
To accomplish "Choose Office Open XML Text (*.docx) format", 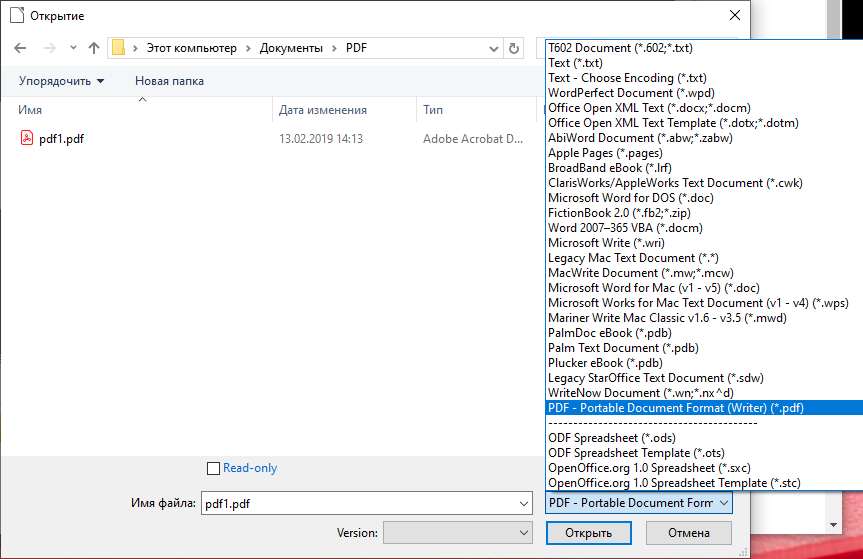I will coord(649,108).
